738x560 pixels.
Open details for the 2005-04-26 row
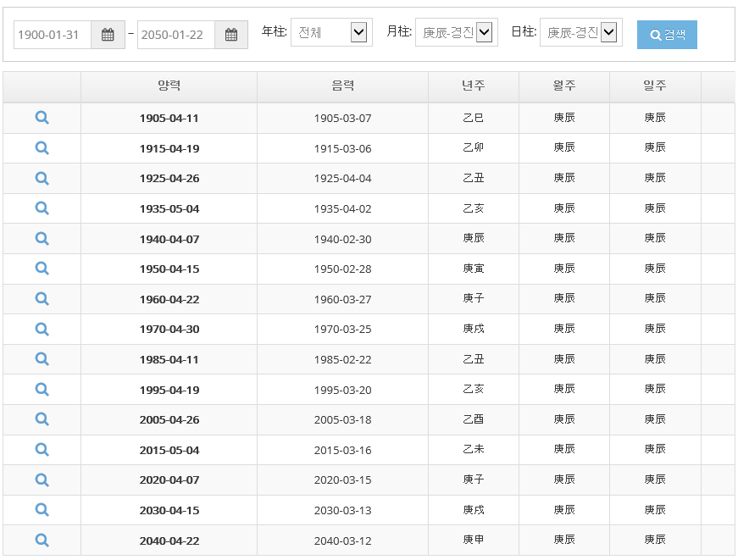pyautogui.click(x=42, y=419)
